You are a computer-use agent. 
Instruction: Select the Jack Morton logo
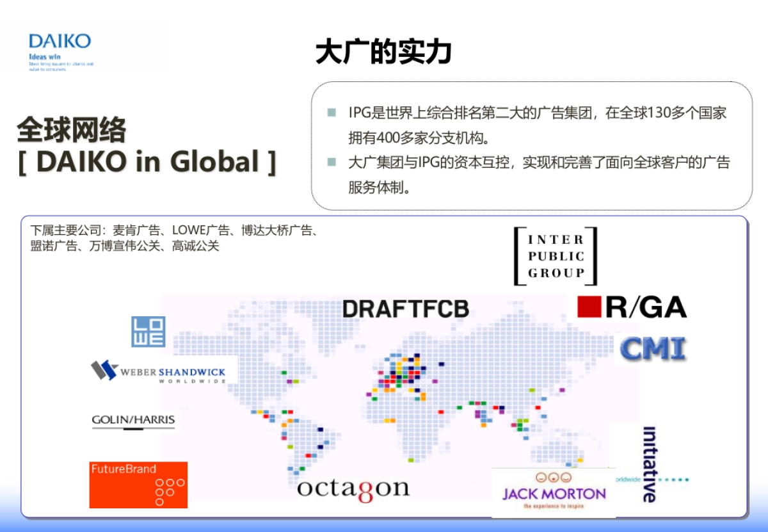554,493
